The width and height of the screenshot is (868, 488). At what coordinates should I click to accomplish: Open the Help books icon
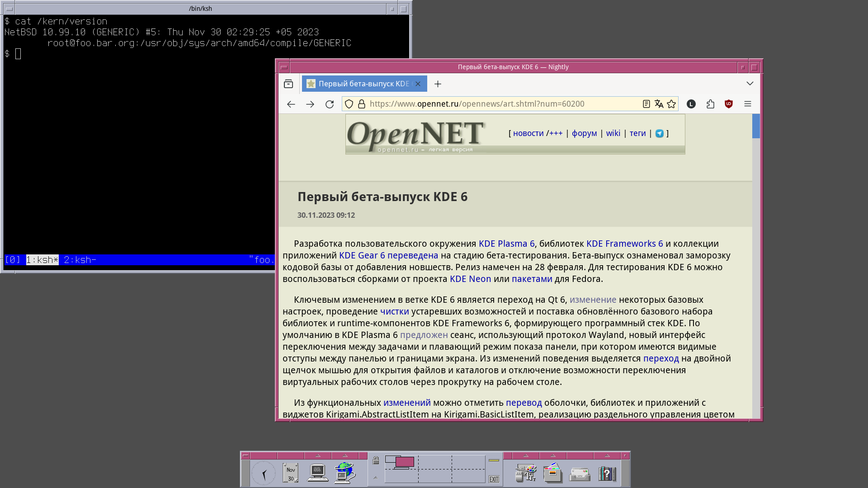click(607, 474)
